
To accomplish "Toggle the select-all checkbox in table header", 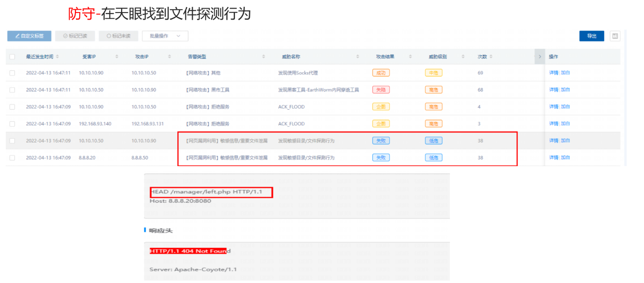I will 12,57.
